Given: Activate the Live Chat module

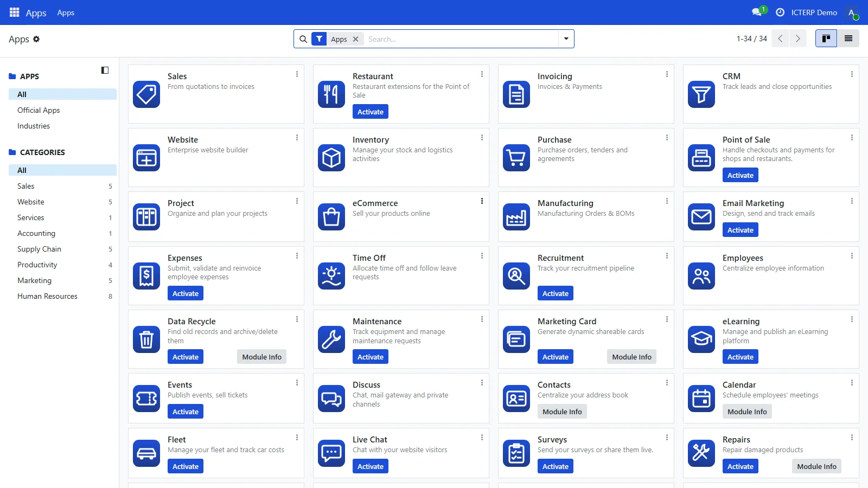Looking at the screenshot, I should [371, 466].
